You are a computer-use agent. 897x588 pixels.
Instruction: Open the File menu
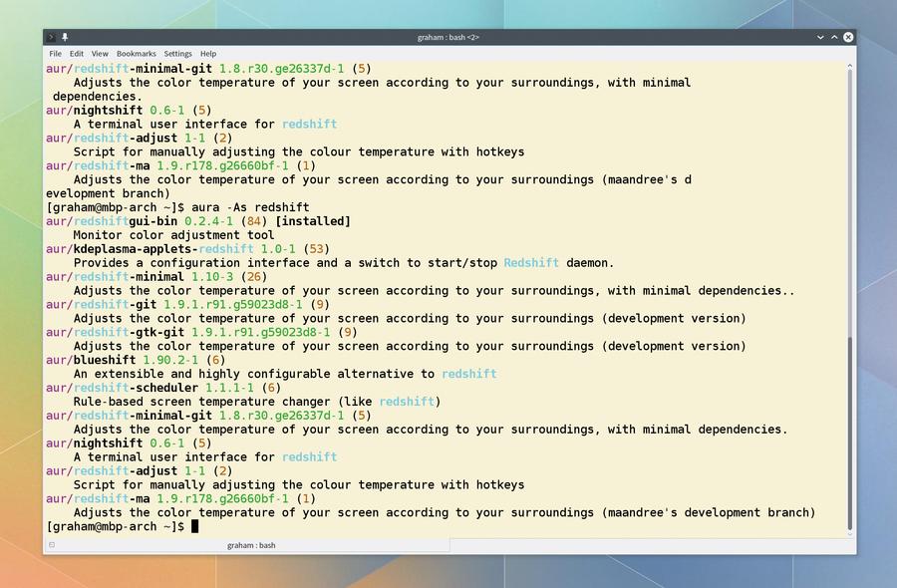pyautogui.click(x=56, y=54)
